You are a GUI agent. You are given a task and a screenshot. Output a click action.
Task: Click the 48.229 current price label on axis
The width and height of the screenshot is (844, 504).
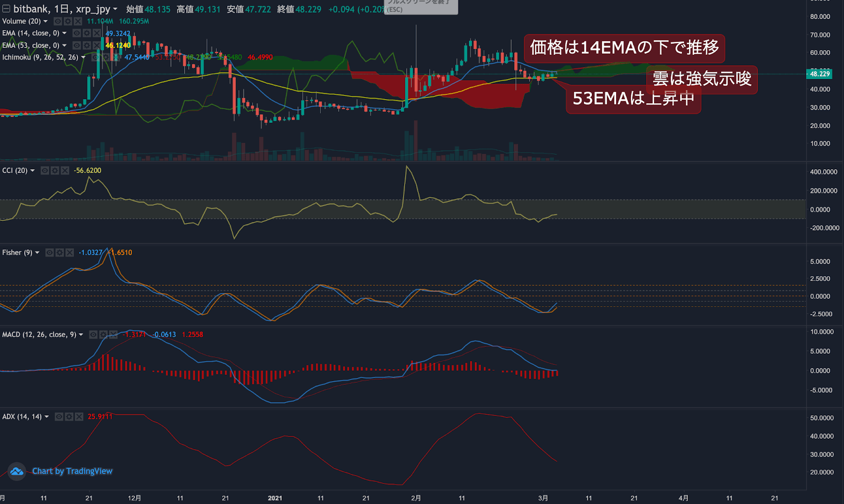(x=820, y=74)
